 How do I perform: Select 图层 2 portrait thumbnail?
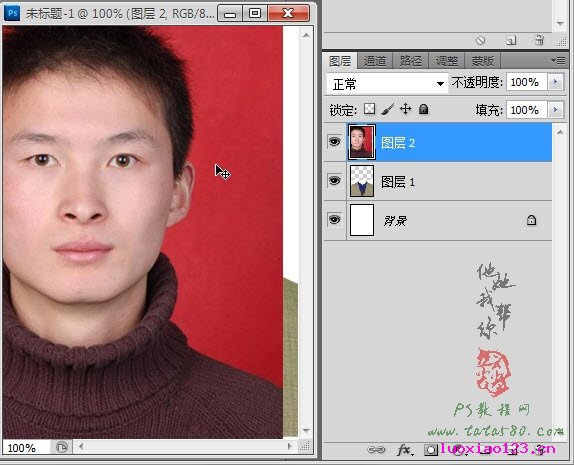pyautogui.click(x=362, y=142)
